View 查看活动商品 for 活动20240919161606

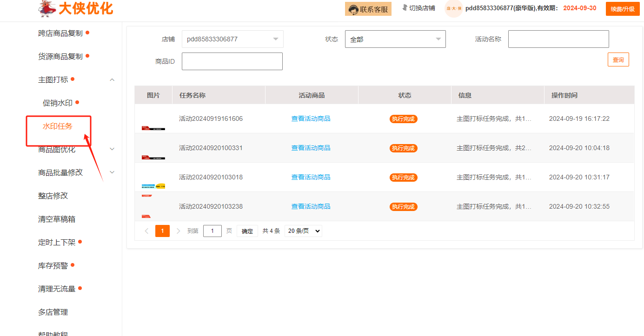(x=311, y=119)
